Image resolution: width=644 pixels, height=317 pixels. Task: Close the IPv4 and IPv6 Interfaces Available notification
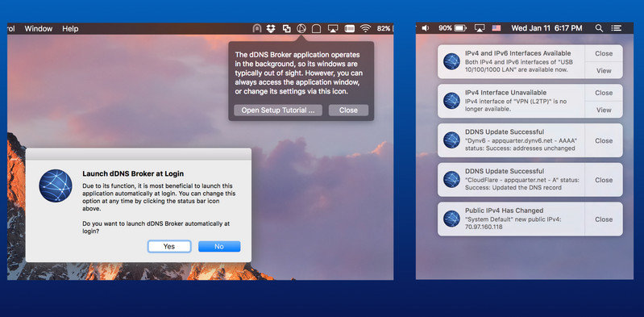[x=604, y=53]
